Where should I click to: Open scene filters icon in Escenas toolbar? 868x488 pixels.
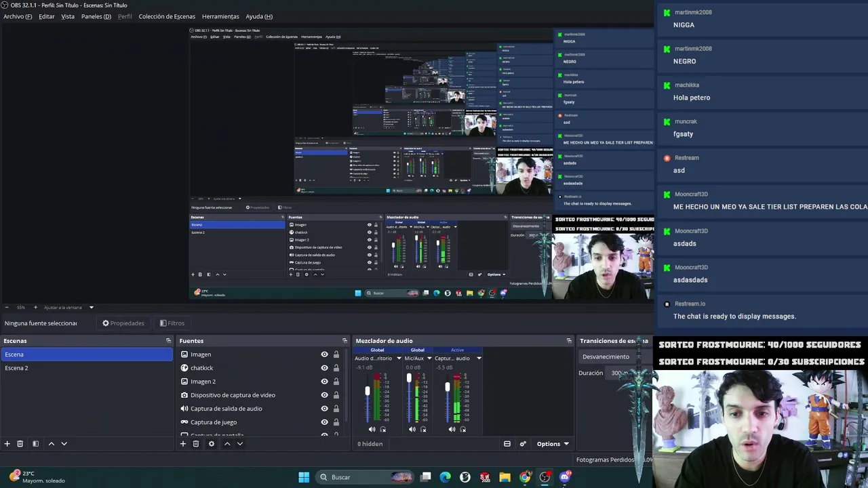pyautogui.click(x=35, y=444)
